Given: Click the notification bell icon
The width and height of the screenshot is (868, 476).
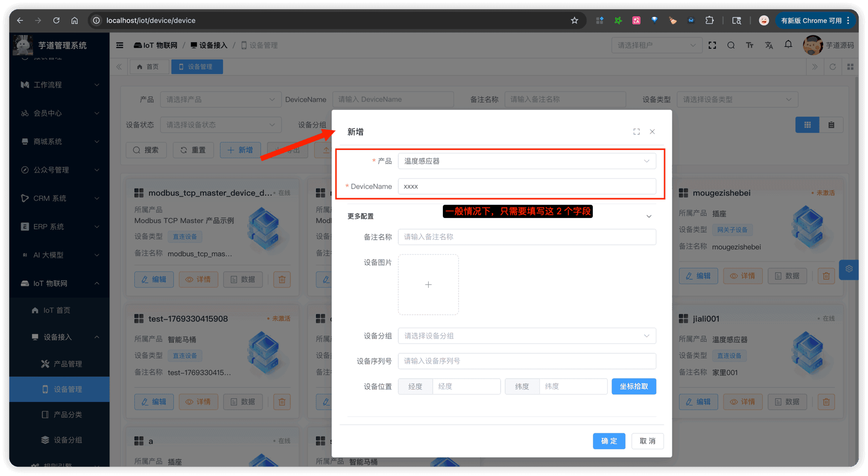Looking at the screenshot, I should pos(788,45).
